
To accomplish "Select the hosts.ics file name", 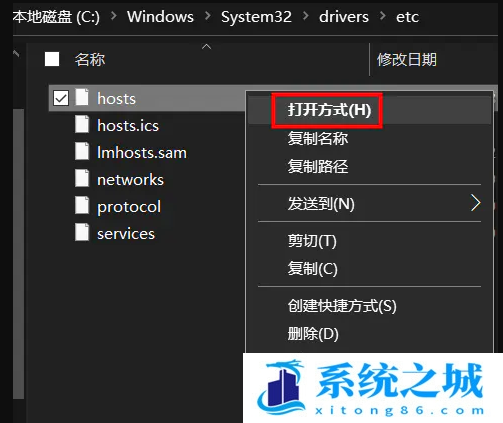I will tap(128, 125).
